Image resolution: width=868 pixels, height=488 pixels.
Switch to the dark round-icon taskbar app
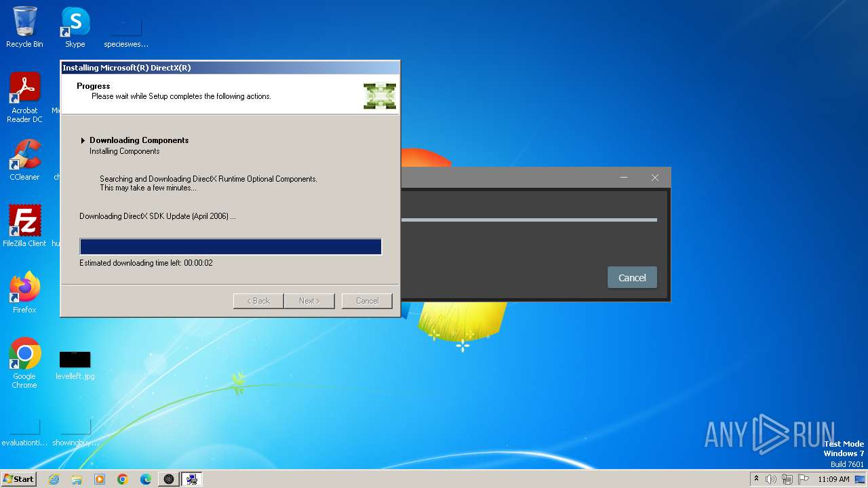(x=169, y=479)
